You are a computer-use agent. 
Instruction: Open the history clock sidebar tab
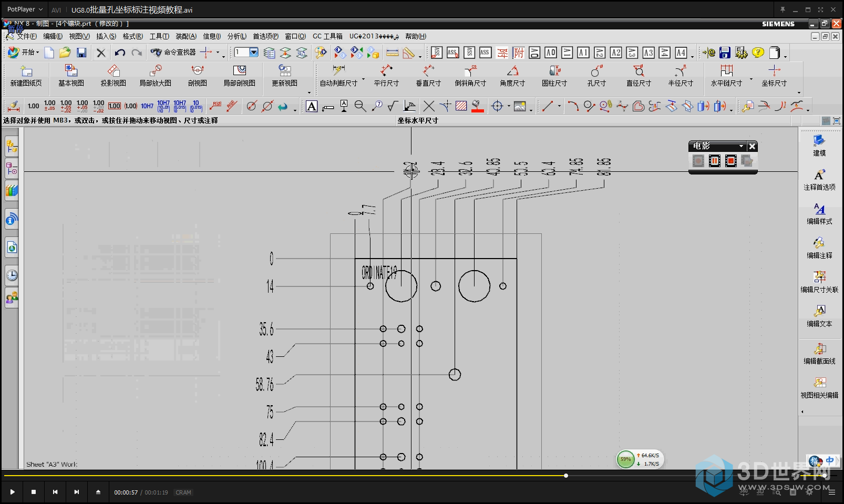click(x=12, y=275)
